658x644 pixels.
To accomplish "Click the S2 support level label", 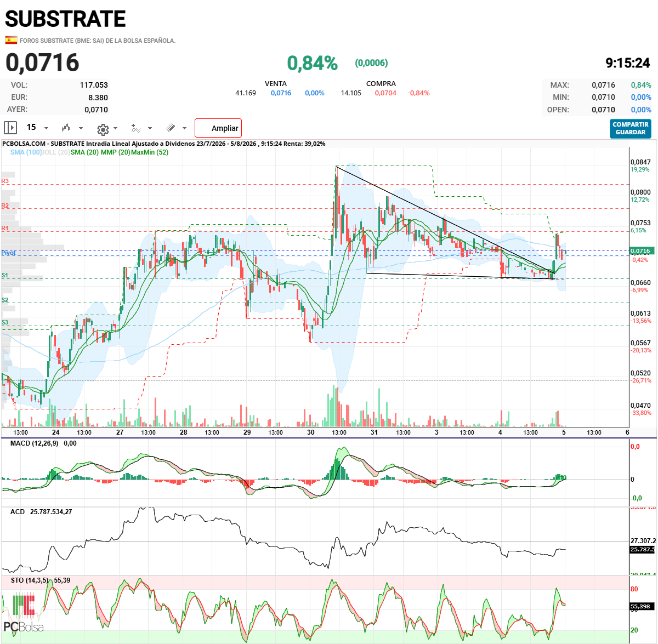I will coord(5,300).
